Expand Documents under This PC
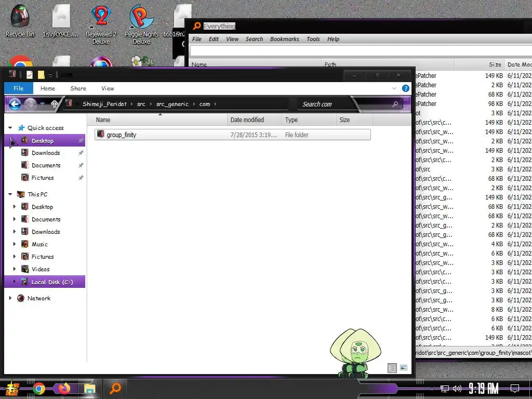This screenshot has height=399, width=532. 15,219
